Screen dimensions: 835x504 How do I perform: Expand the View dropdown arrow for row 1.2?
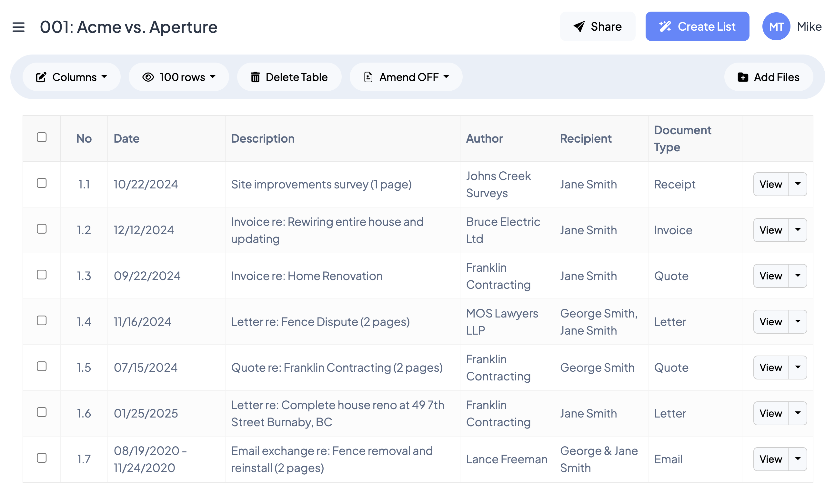click(798, 230)
